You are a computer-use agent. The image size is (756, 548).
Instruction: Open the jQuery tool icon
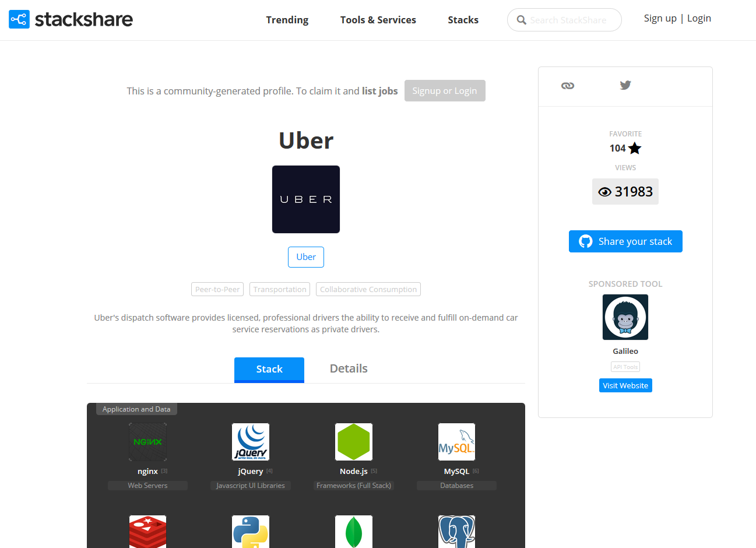[251, 442]
